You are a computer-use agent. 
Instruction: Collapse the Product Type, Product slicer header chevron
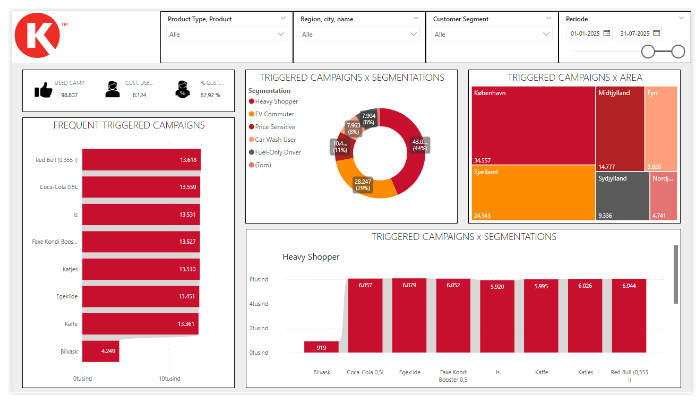(x=283, y=18)
